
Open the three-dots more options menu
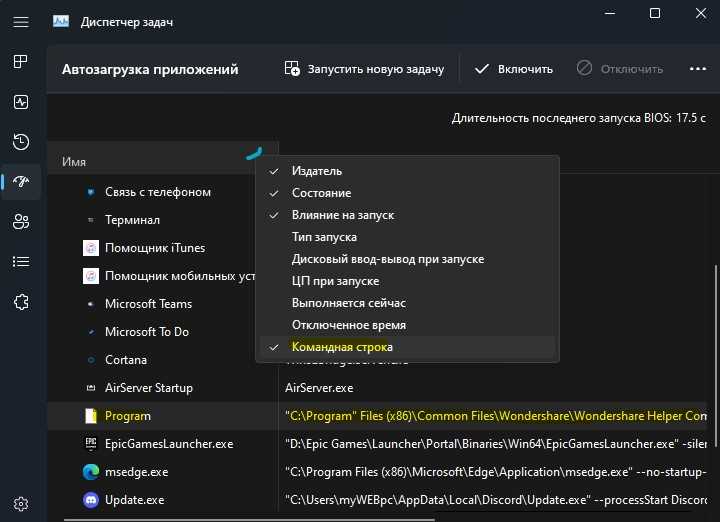(x=698, y=69)
